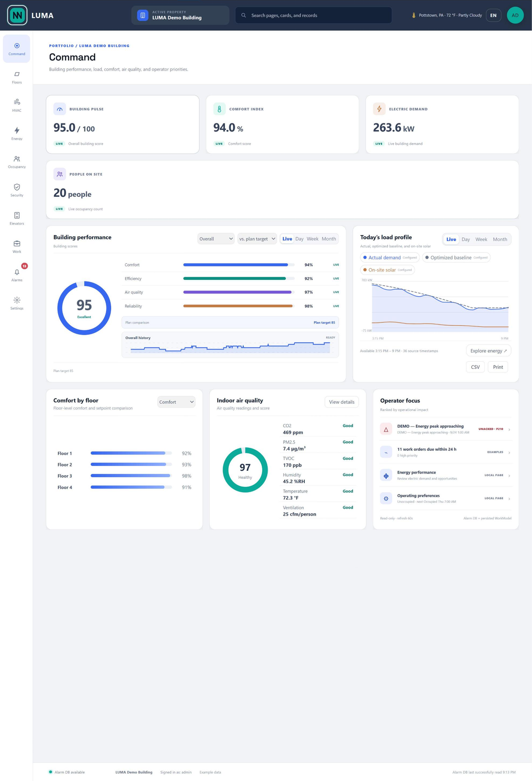532x781 pixels.
Task: Click View details for indoor air quality
Action: [x=342, y=402]
